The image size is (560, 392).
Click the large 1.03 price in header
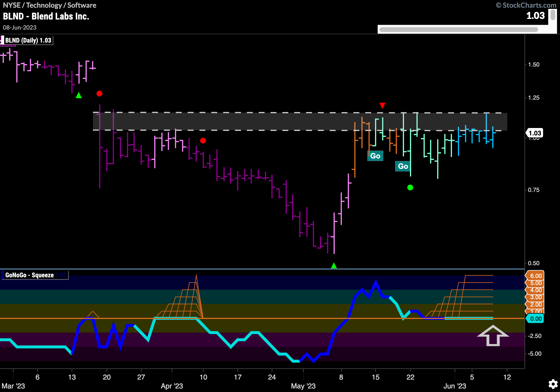pyautogui.click(x=535, y=16)
